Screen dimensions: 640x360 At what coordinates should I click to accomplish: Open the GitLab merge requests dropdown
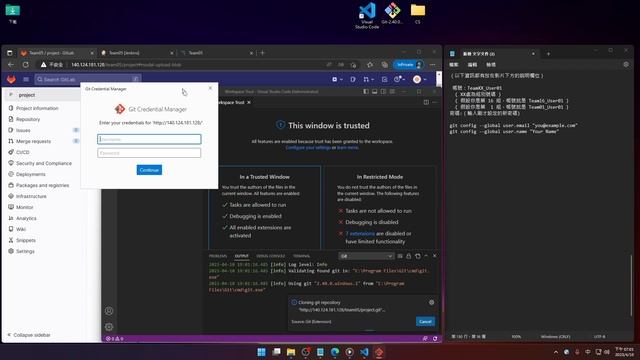click(368, 79)
